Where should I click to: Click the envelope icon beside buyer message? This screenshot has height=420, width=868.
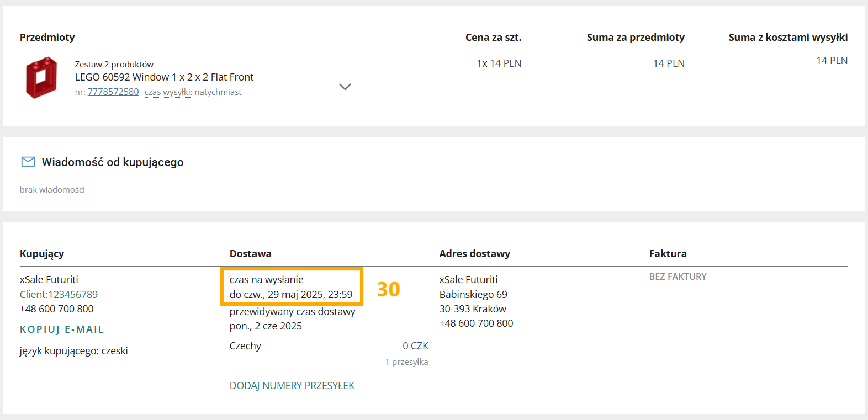pos(28,162)
